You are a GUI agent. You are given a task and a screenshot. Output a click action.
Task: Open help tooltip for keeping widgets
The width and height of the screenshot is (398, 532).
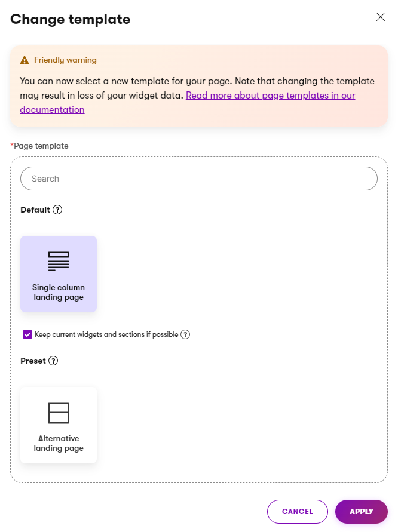185,334
